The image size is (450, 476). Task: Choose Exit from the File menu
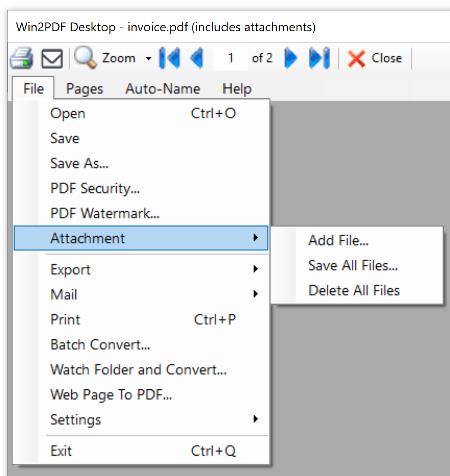tap(141, 451)
